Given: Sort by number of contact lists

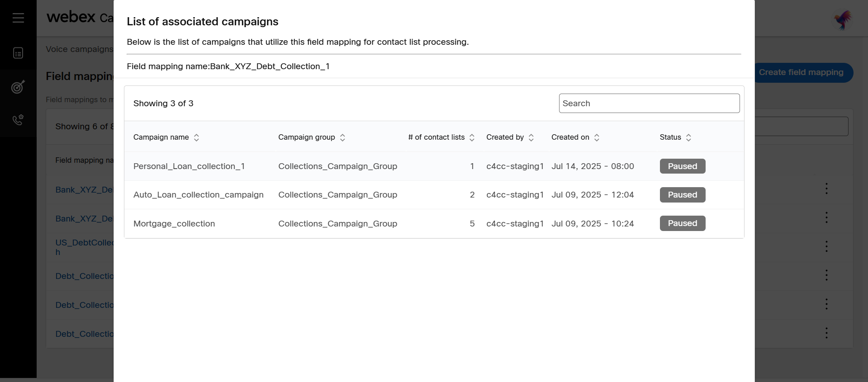Looking at the screenshot, I should pyautogui.click(x=472, y=137).
